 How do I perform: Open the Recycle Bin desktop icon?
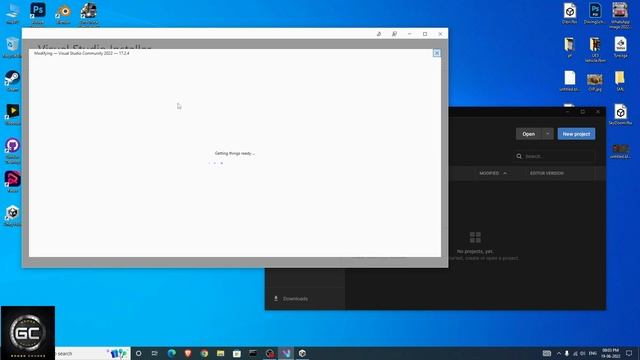pyautogui.click(x=12, y=47)
